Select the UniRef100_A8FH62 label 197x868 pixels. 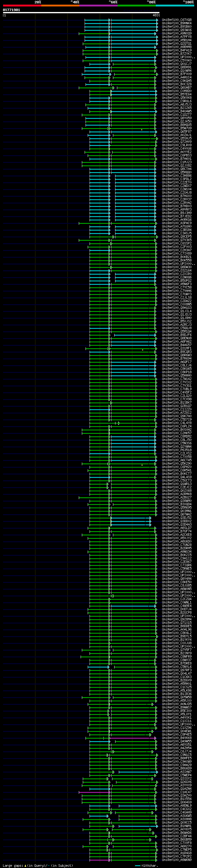[x=176, y=341]
